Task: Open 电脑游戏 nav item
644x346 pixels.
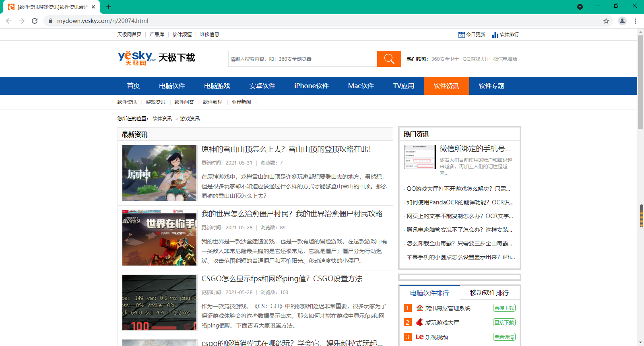Action: click(x=217, y=86)
